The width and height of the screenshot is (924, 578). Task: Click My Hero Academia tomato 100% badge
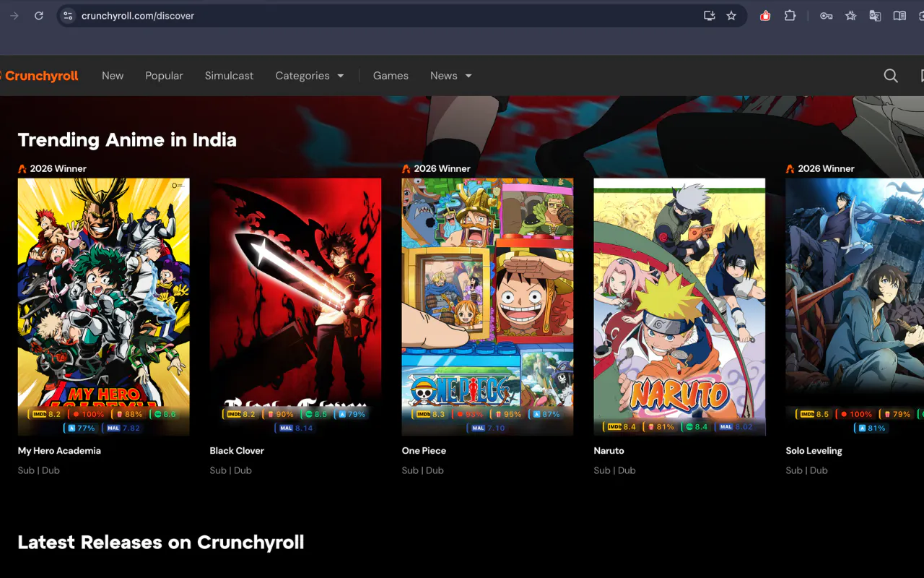(87, 415)
